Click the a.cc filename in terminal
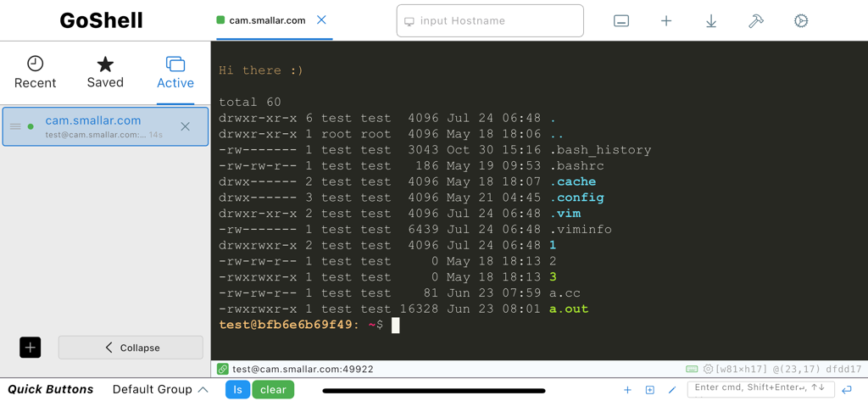 [x=565, y=293]
